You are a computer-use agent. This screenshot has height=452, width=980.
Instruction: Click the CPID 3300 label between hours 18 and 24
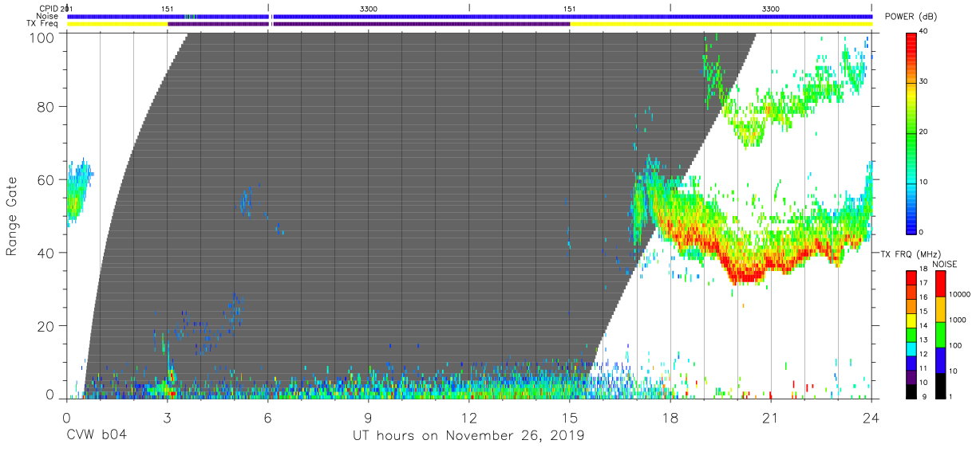point(771,8)
